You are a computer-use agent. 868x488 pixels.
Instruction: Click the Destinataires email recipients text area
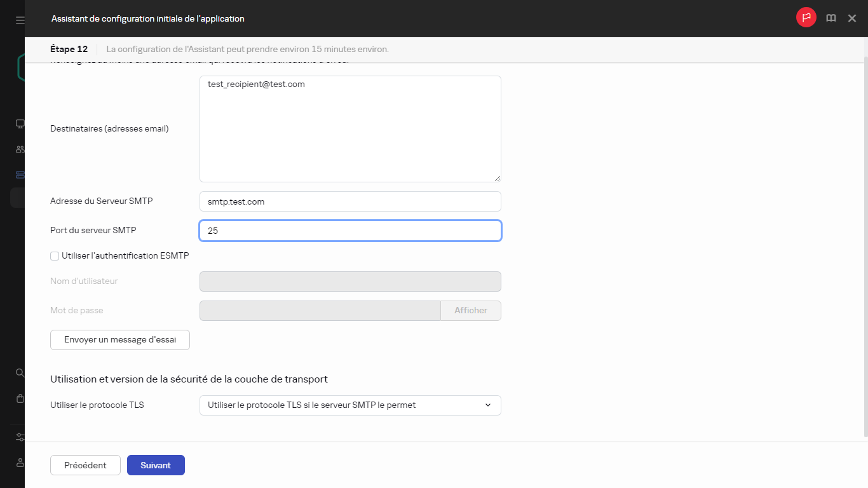point(349,127)
